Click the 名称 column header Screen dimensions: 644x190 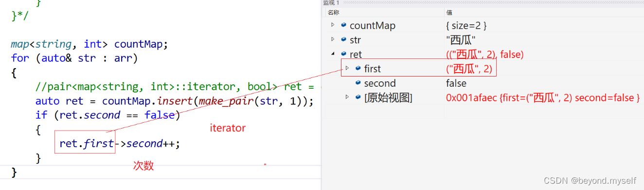pos(333,12)
